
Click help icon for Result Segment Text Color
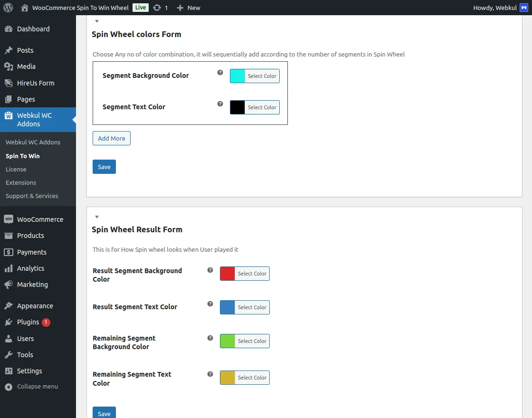[210, 304]
